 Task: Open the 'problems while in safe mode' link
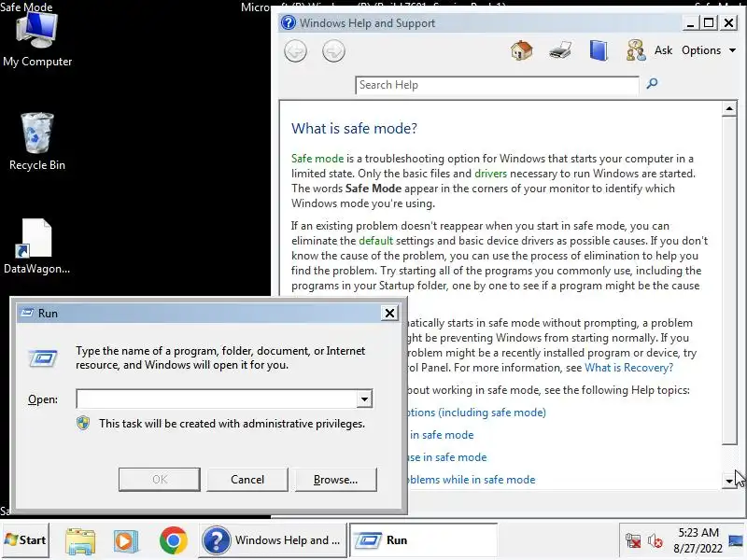point(472,480)
